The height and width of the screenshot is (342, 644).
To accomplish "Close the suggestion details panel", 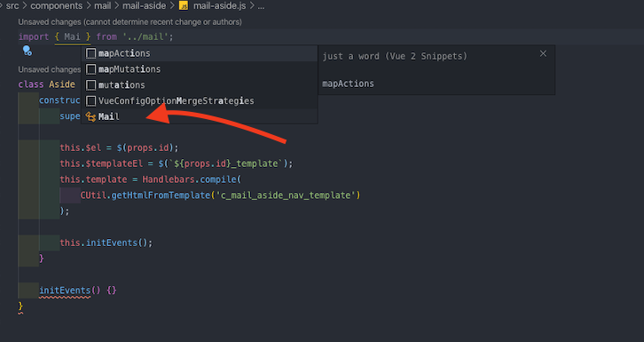I will click(x=543, y=53).
